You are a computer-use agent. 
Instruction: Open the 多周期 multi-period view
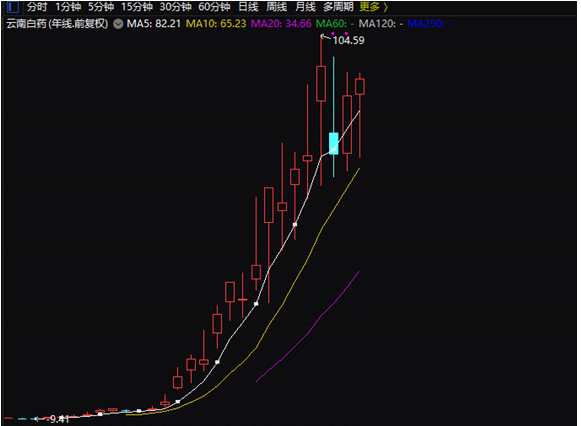pyautogui.click(x=338, y=7)
